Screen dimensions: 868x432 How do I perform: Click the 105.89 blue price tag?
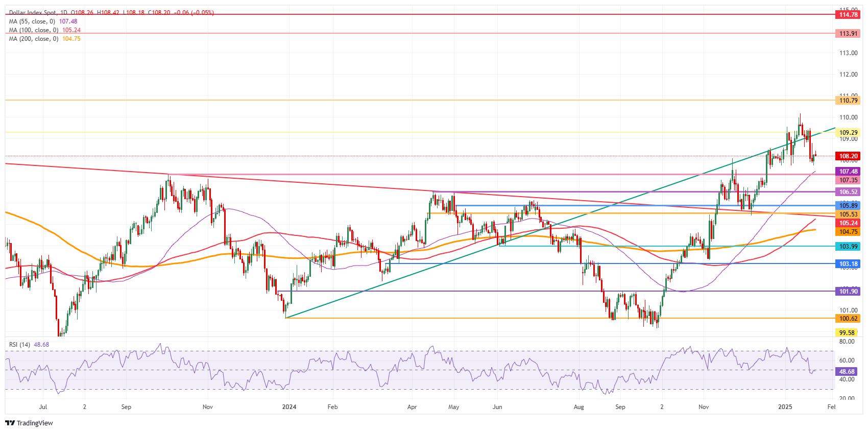point(848,205)
